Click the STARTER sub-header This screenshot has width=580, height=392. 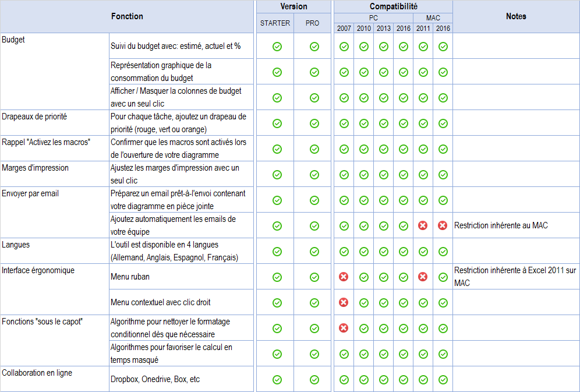(275, 23)
